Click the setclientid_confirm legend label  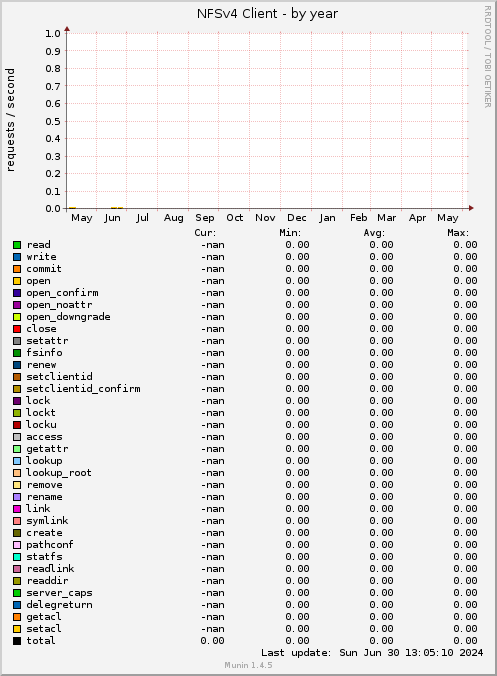pos(83,389)
